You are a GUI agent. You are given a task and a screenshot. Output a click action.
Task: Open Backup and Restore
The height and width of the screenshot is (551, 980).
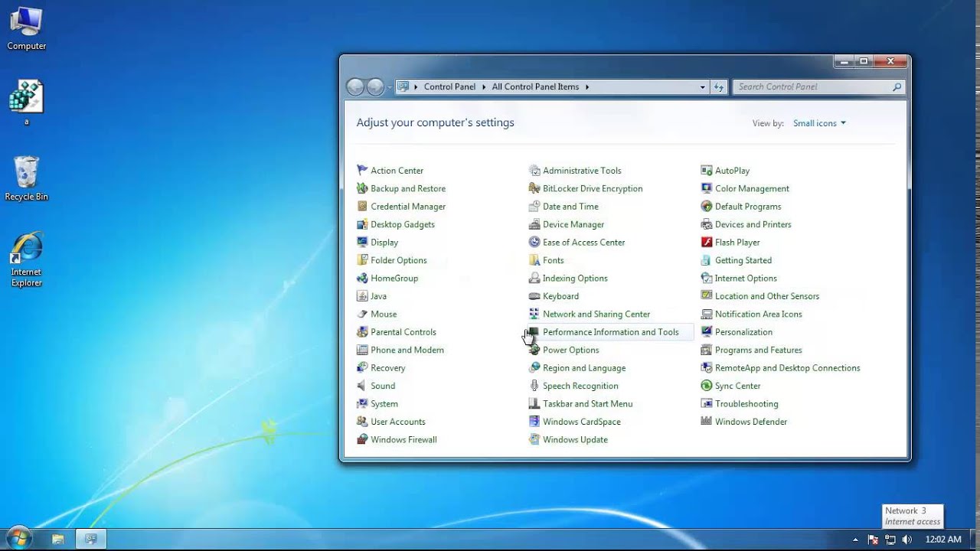(x=407, y=188)
